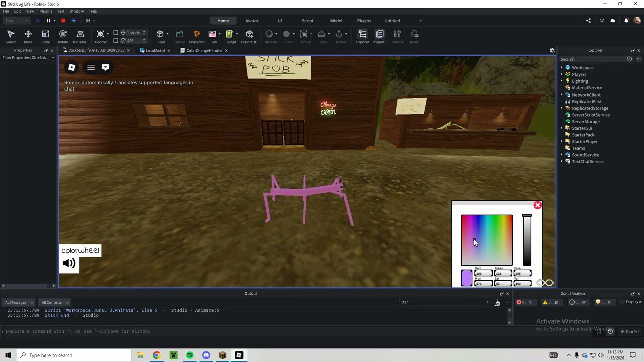Toggle Display only checkbox in Script Analysis
Image resolution: width=644 pixels, height=362 pixels.
pyautogui.click(x=622, y=302)
